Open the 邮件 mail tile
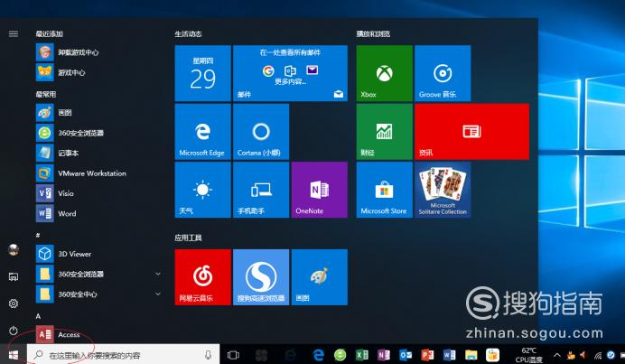Viewport: 625px width, 364px height. [290, 73]
